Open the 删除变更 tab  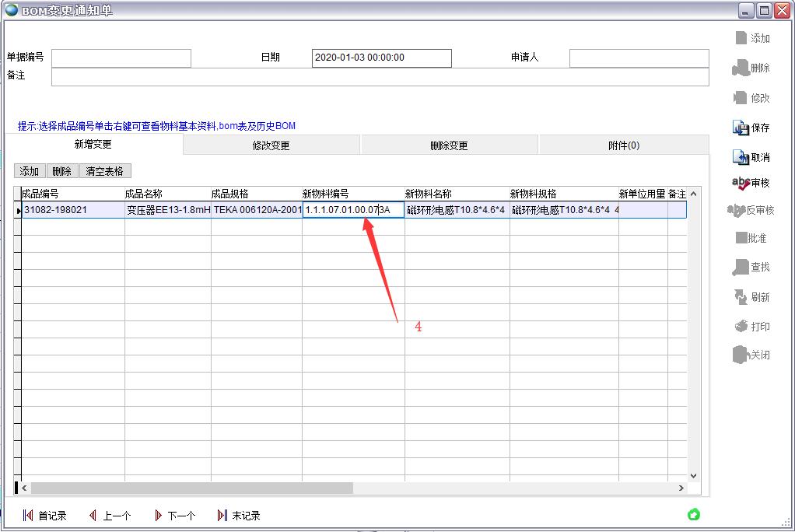tap(449, 145)
